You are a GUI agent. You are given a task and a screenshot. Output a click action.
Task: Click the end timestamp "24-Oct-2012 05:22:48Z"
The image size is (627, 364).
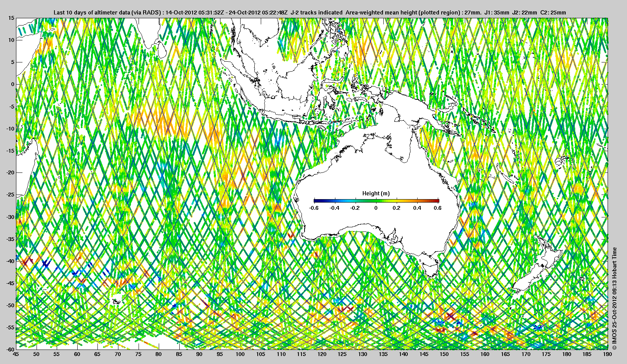pos(258,13)
